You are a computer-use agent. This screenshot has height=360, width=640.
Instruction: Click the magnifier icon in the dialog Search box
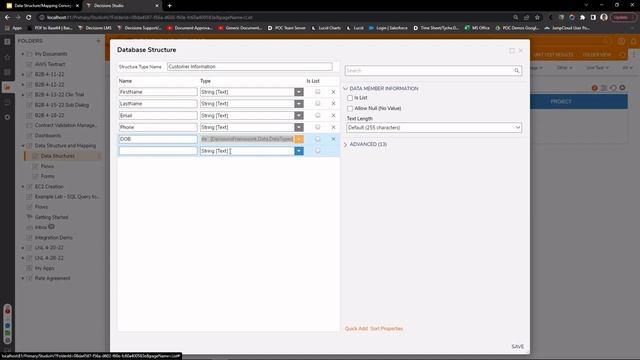(x=516, y=71)
